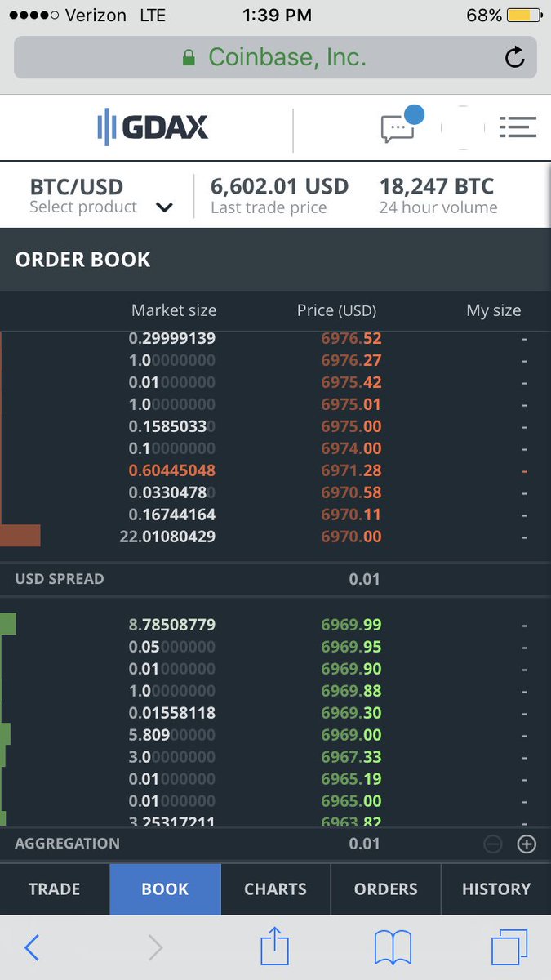The image size is (551, 980).
Task: Switch to the CHARTS tab
Action: pyautogui.click(x=275, y=889)
